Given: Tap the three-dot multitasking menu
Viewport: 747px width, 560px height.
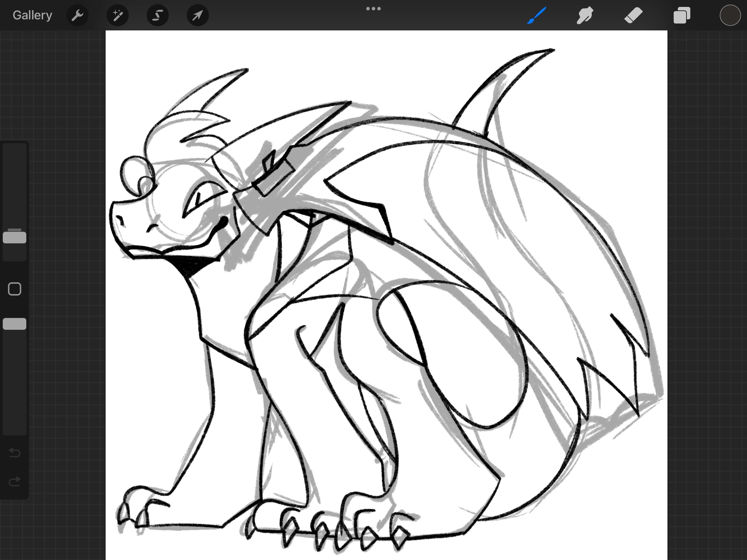Looking at the screenshot, I should (373, 9).
